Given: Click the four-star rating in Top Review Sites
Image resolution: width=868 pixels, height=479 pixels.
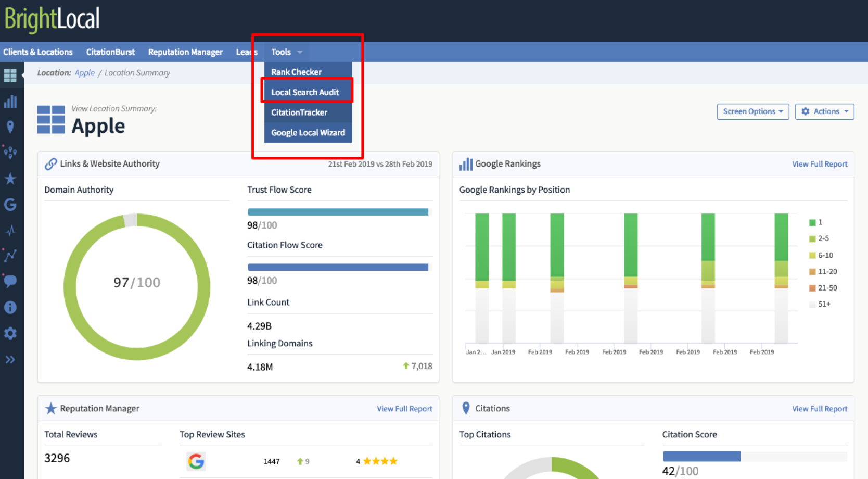Looking at the screenshot, I should [380, 461].
